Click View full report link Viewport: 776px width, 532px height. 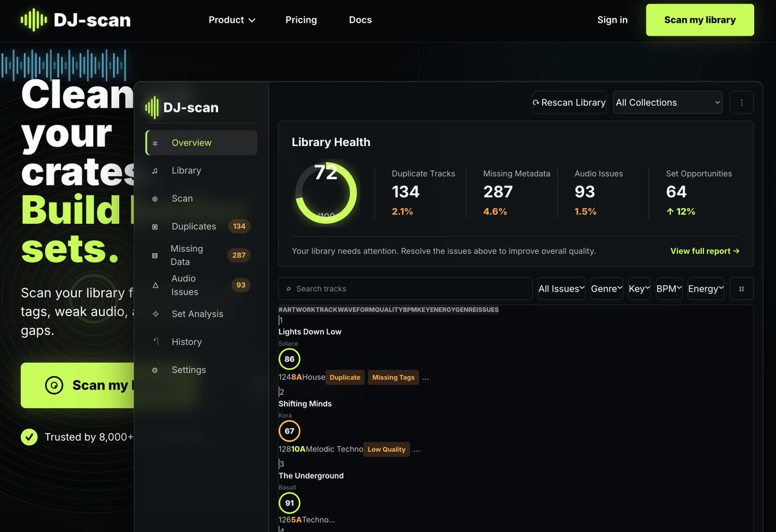pos(705,251)
